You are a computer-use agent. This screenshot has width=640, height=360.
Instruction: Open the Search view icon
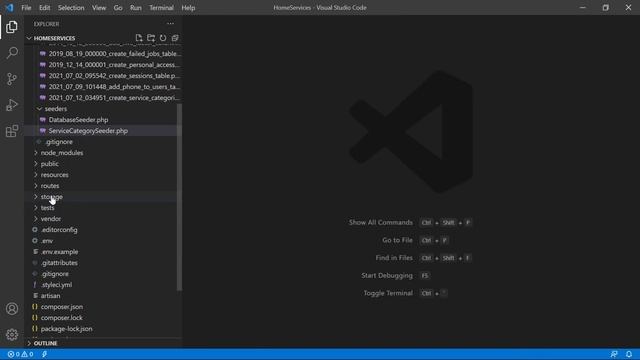(x=12, y=53)
